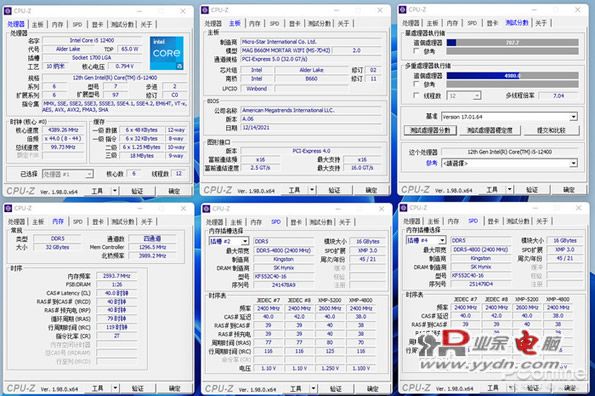The height and width of the screenshot is (396, 595).
Task: Click model field MAG B660M MORTAR WIFI
Action: point(286,50)
